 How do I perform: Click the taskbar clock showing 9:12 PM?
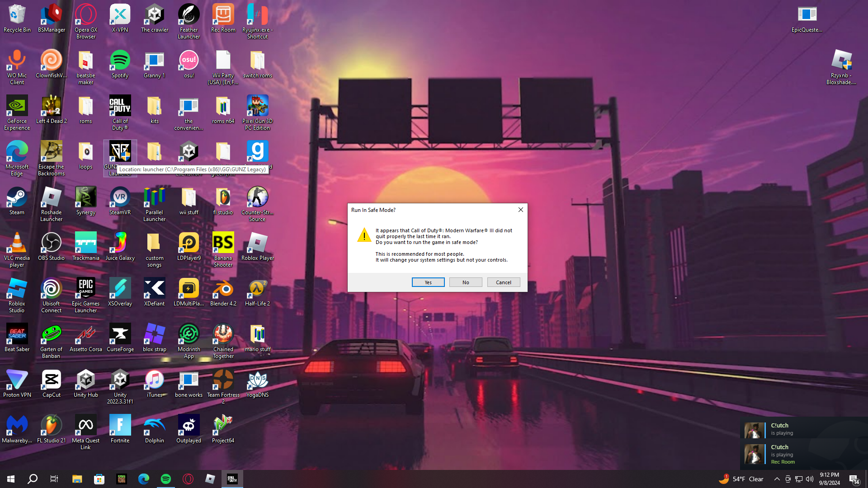tap(829, 479)
